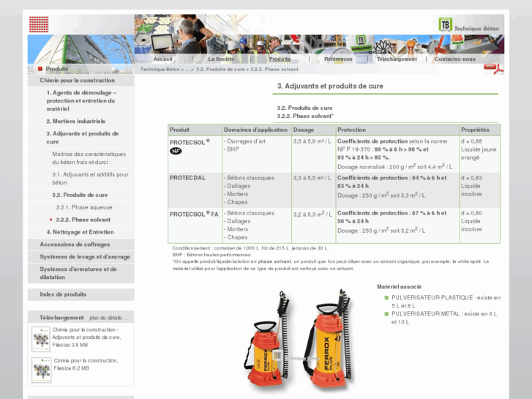Open Index de produits
The image size is (532, 399).
[80, 294]
